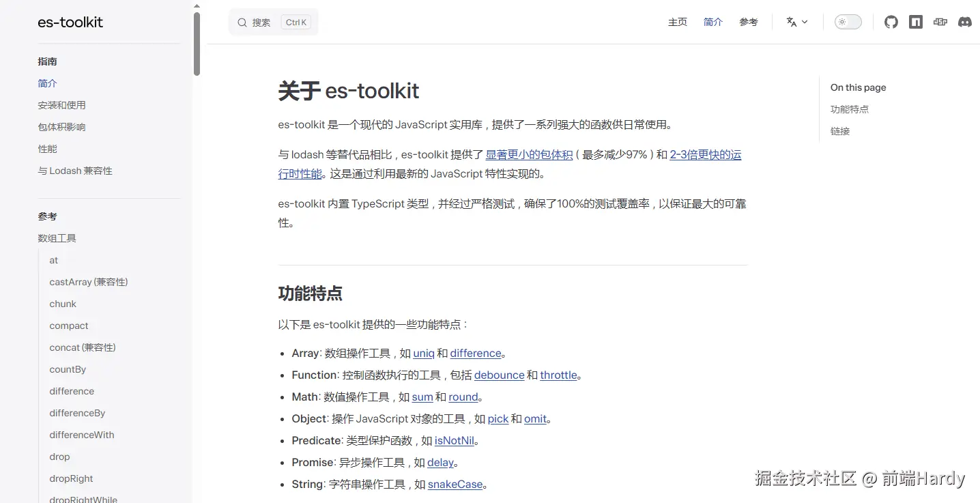Follow the throttle link
This screenshot has width=980, height=503.
pos(558,375)
